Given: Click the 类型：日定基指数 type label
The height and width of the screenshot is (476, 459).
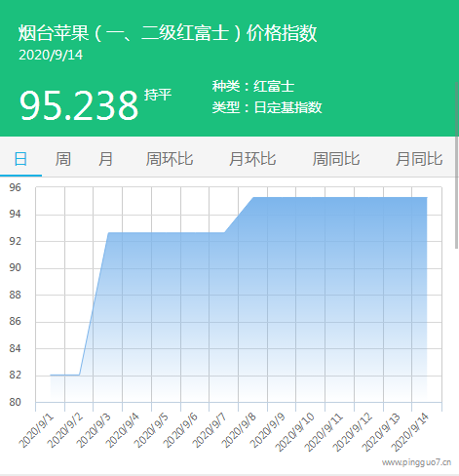Looking at the screenshot, I should (x=267, y=107).
